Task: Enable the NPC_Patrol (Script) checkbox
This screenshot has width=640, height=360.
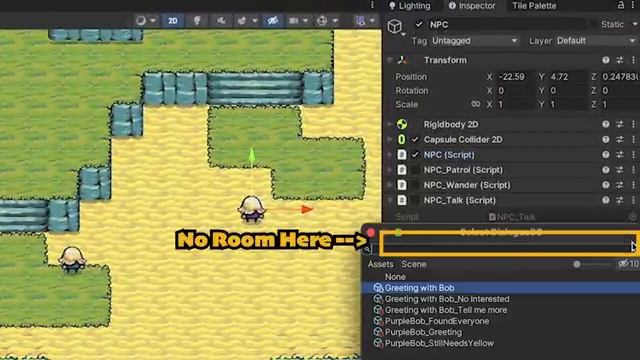Action: pos(415,170)
